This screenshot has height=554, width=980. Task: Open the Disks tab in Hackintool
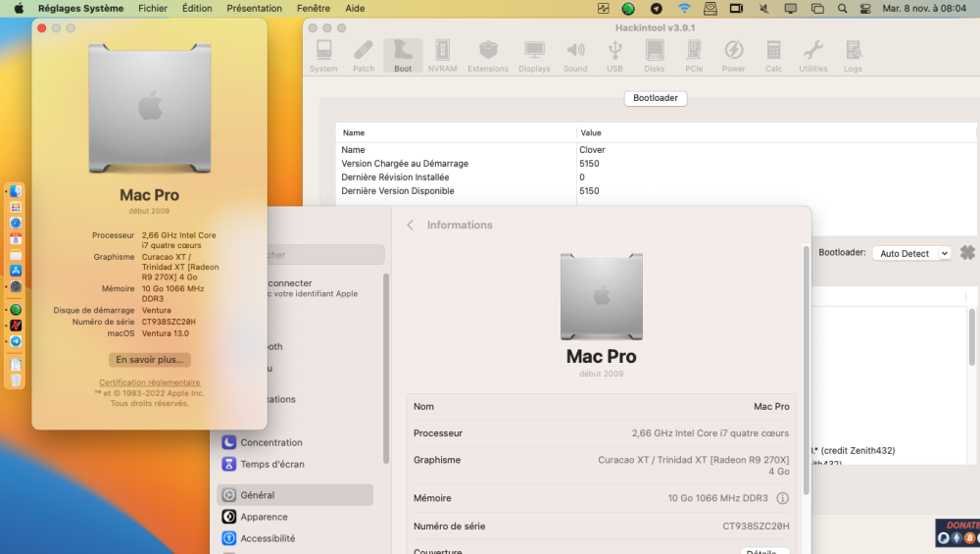[x=655, y=56]
